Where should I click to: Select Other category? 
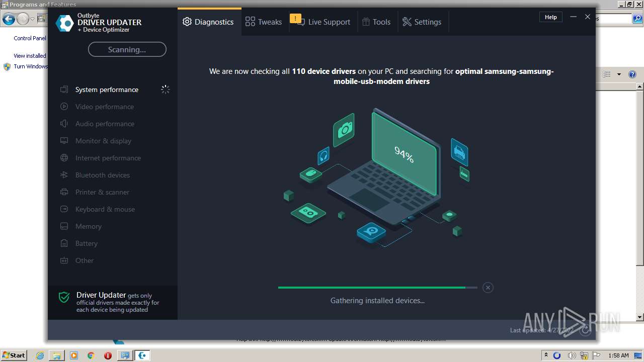point(84,260)
